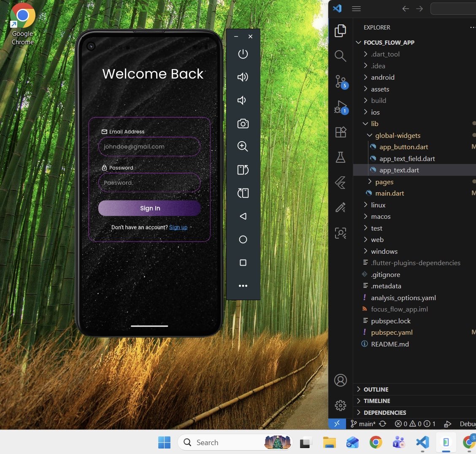476x454 pixels.
Task: Open the VS Code hamburger menu
Action: click(356, 8)
